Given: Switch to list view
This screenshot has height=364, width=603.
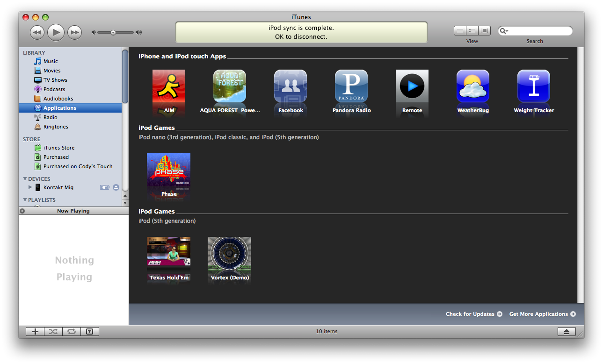Looking at the screenshot, I should click(460, 30).
